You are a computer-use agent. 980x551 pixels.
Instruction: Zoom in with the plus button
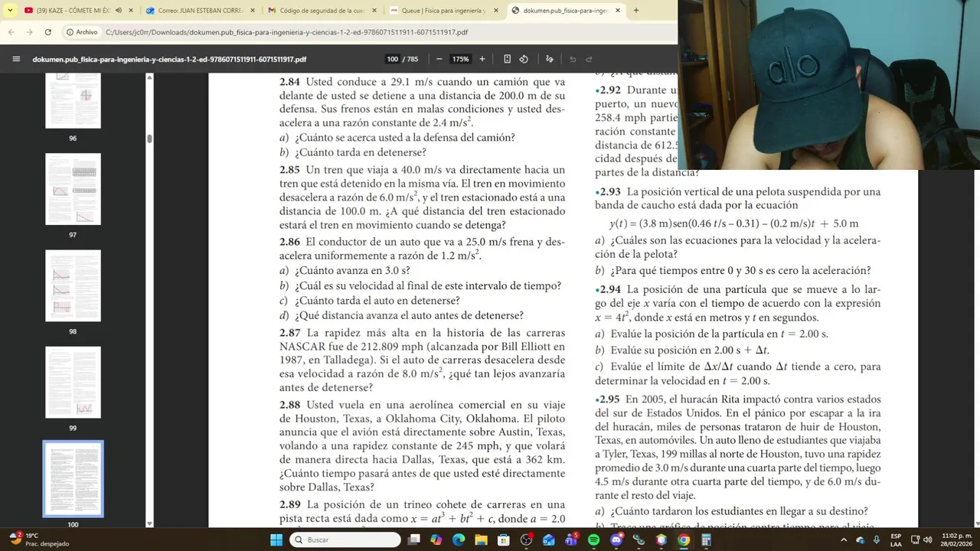482,59
